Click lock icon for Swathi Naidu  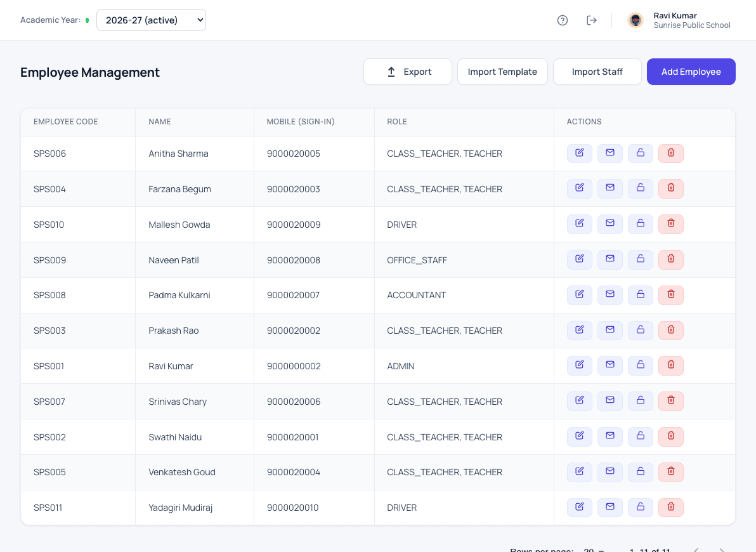pos(641,436)
